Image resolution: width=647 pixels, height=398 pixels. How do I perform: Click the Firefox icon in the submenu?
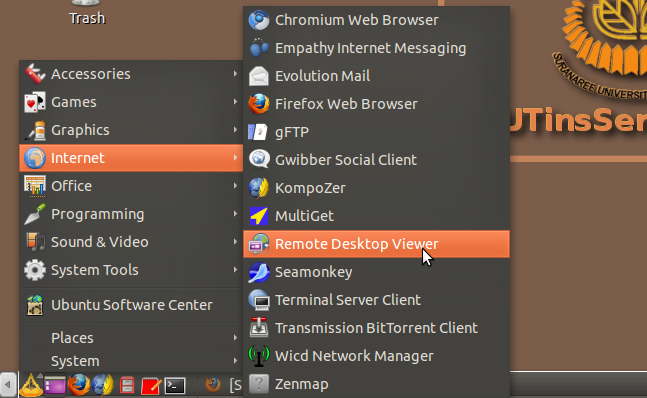[x=259, y=104]
